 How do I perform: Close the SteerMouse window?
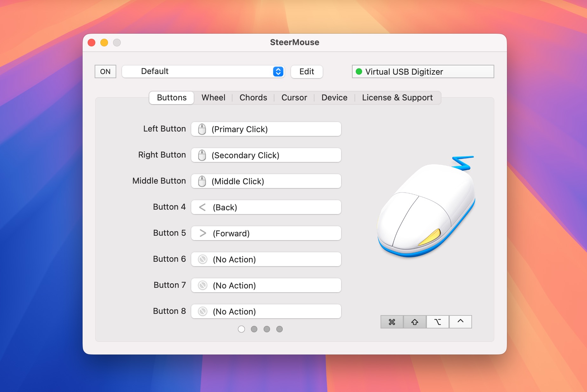pyautogui.click(x=91, y=43)
